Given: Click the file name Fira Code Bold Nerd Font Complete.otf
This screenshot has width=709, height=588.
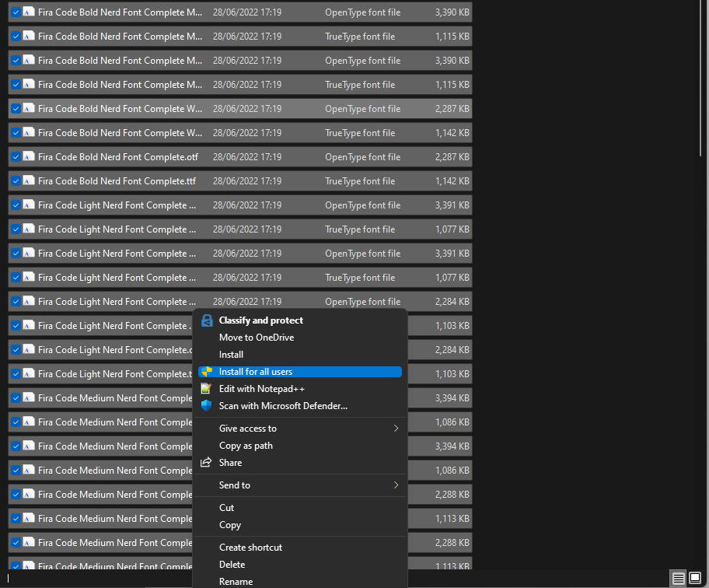Looking at the screenshot, I should pos(118,157).
